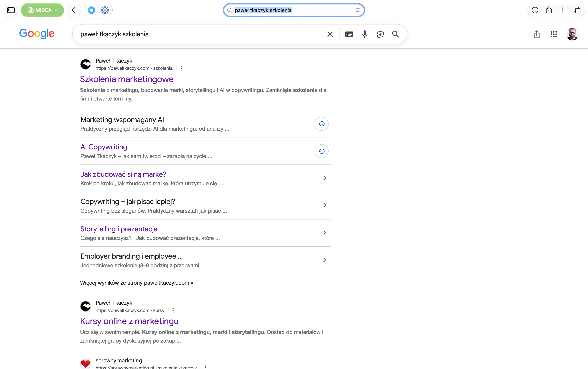Open Storytelling i prezentacje sitelink

click(119, 229)
